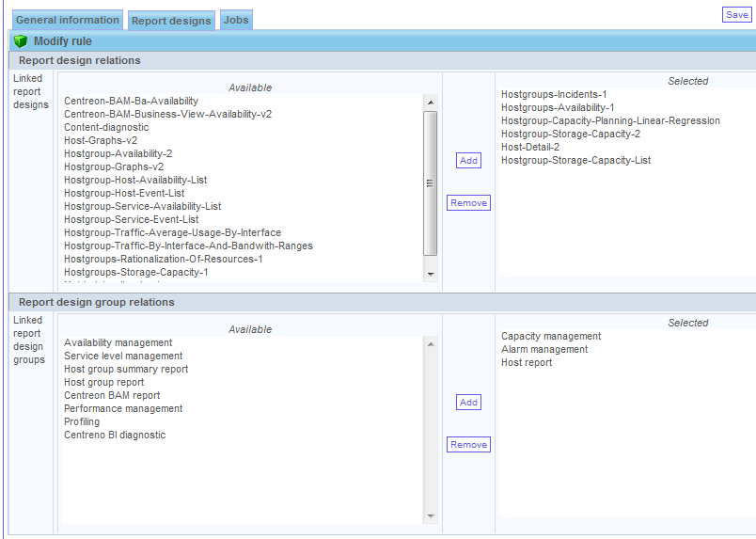
Task: Select Availability management group
Action: pos(118,342)
